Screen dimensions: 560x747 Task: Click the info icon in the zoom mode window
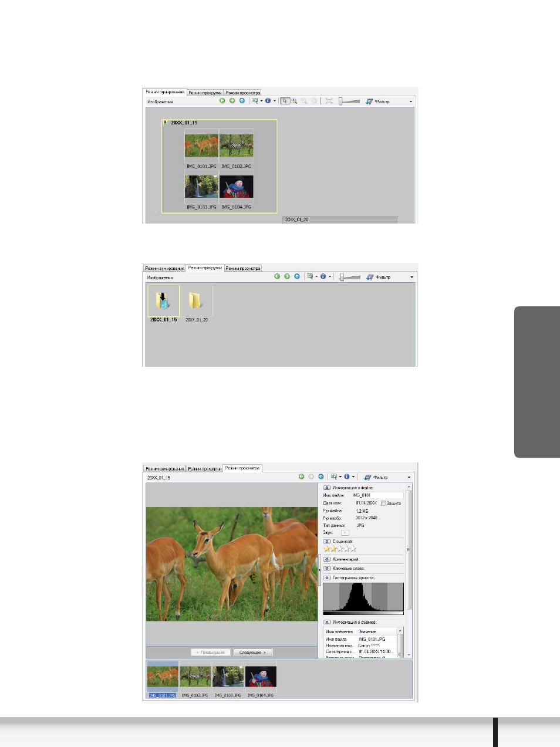point(268,101)
